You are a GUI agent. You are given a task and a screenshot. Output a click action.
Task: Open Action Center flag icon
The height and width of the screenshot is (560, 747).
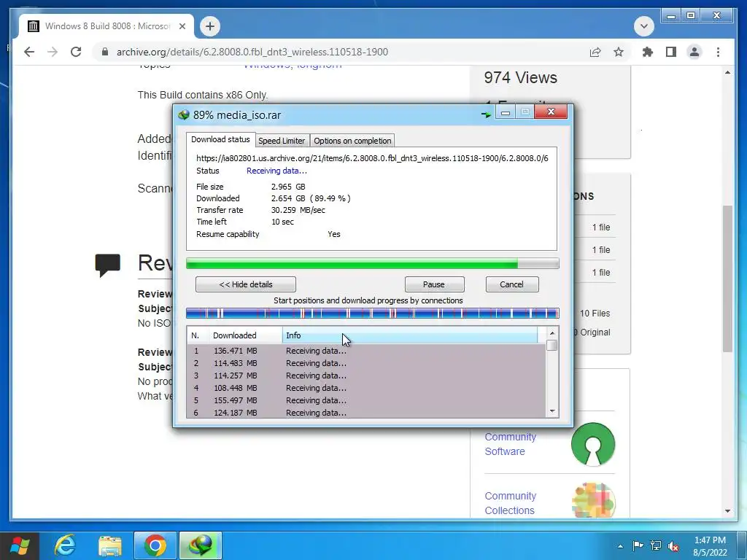(638, 546)
